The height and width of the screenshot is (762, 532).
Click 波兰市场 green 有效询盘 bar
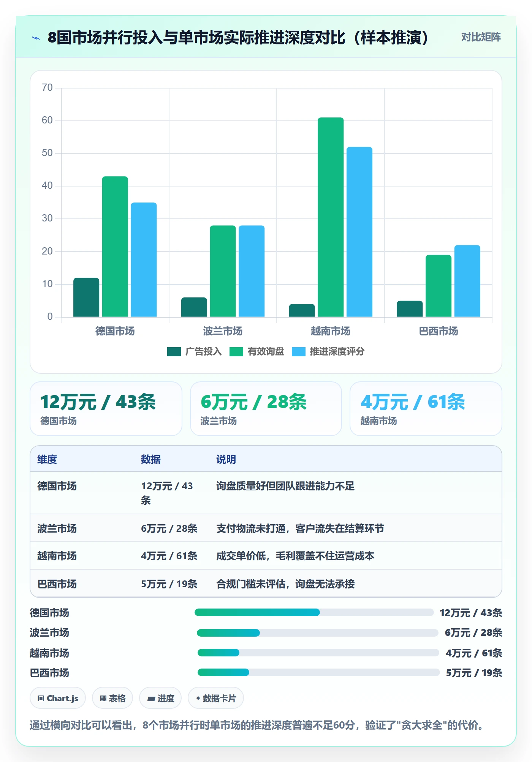(223, 271)
